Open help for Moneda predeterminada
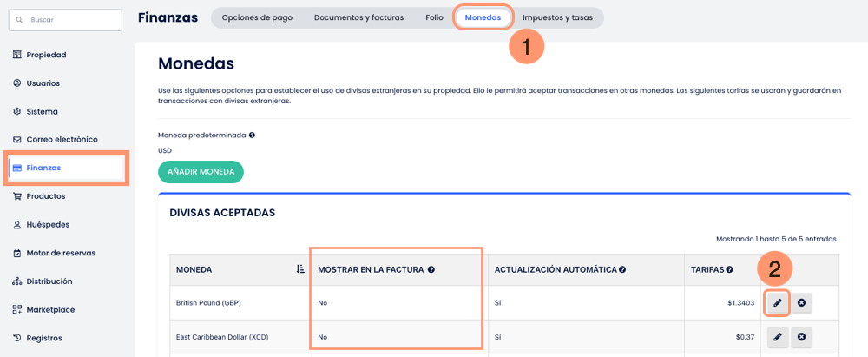The image size is (868, 357). [253, 136]
